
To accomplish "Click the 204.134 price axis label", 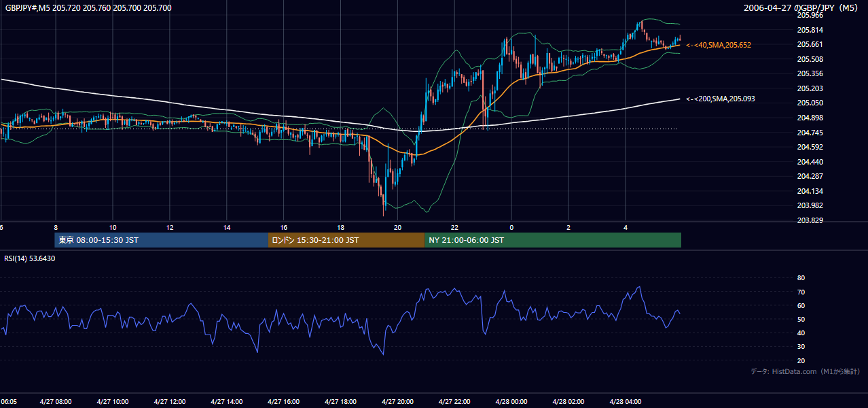I will [810, 191].
